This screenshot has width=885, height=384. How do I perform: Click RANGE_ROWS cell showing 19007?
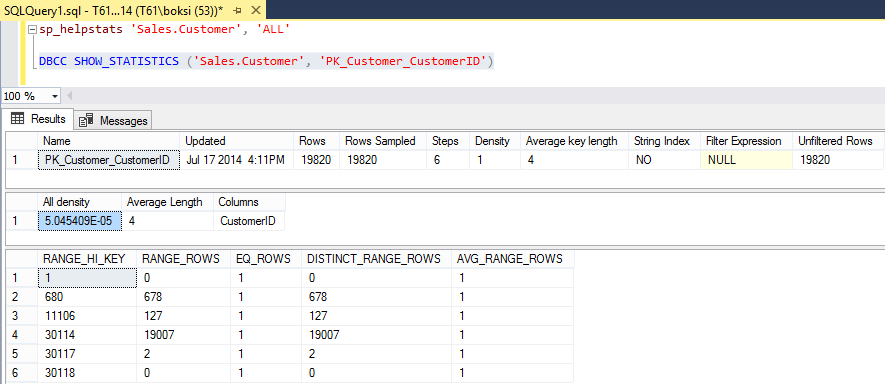click(x=183, y=335)
